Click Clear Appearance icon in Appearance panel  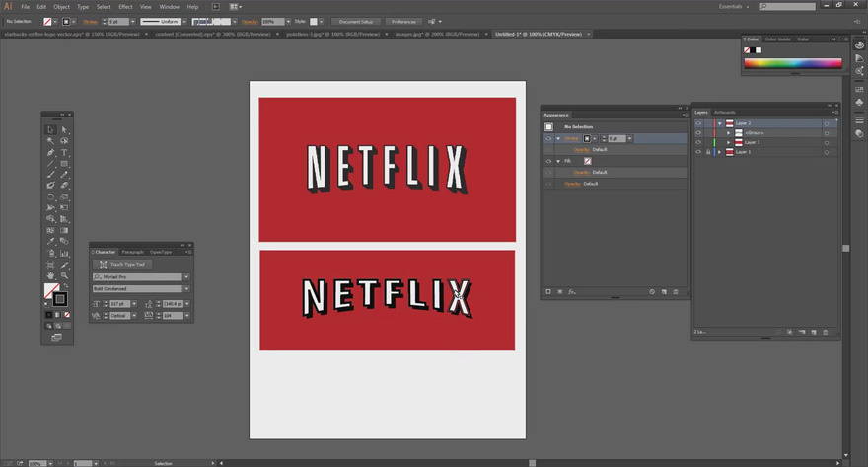[x=652, y=292]
